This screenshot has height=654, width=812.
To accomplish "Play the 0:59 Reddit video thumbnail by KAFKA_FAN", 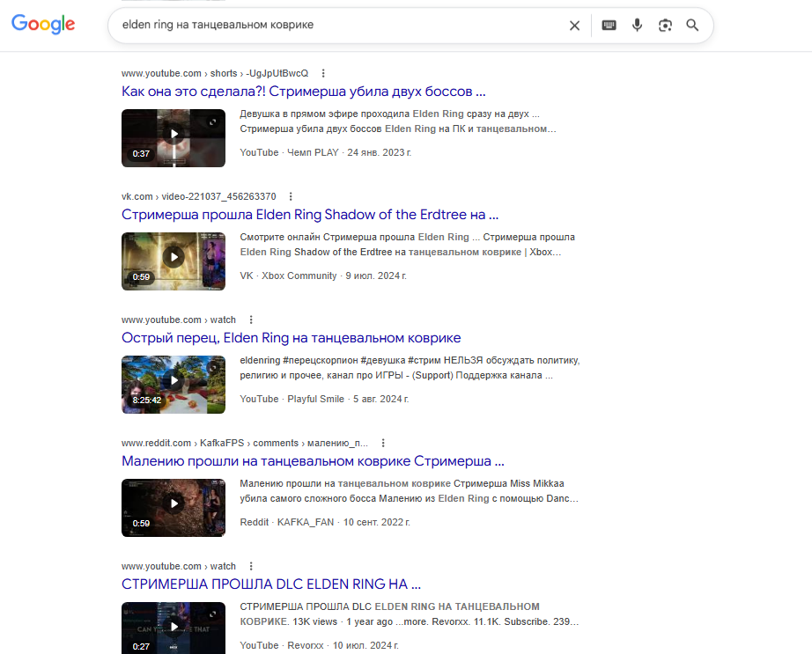I will click(x=173, y=508).
